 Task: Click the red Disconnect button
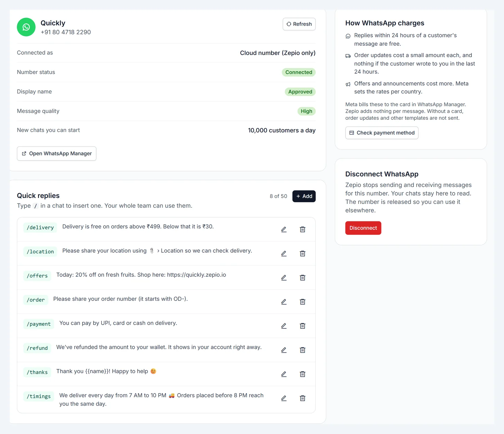pos(363,228)
